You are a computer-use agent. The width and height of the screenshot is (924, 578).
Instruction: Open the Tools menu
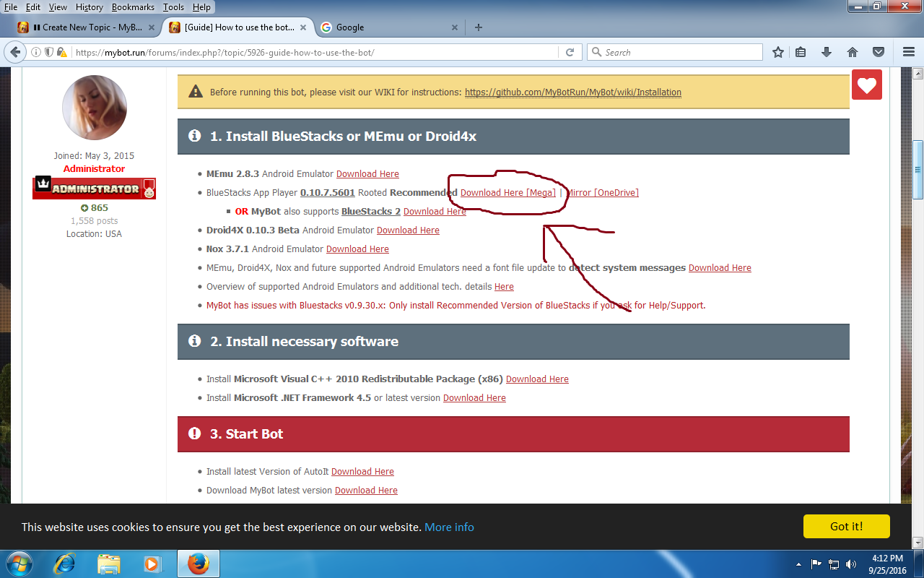coord(173,7)
